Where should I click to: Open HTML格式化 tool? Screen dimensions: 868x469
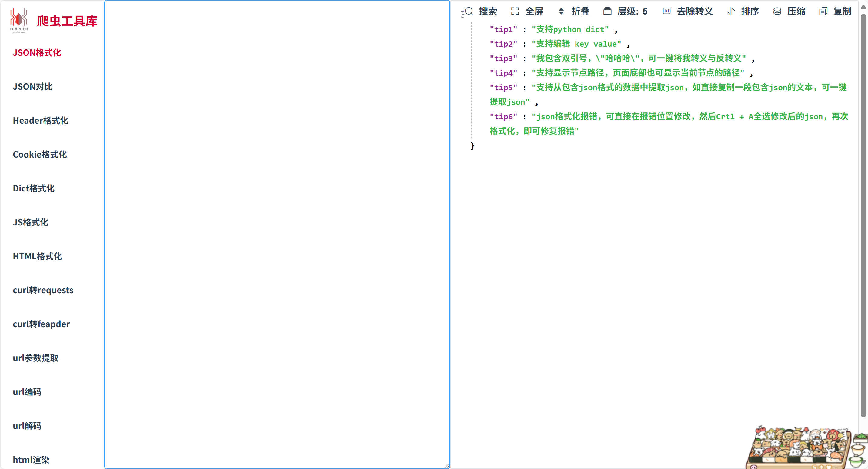37,256
